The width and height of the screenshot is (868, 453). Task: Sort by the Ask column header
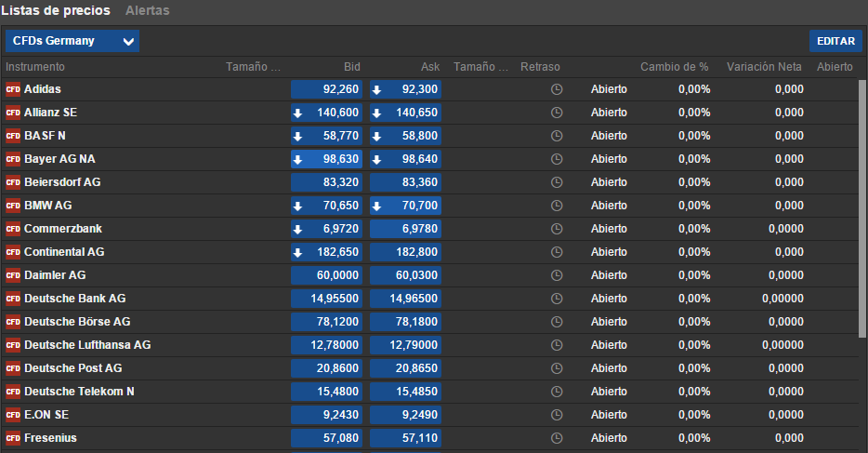(430, 67)
